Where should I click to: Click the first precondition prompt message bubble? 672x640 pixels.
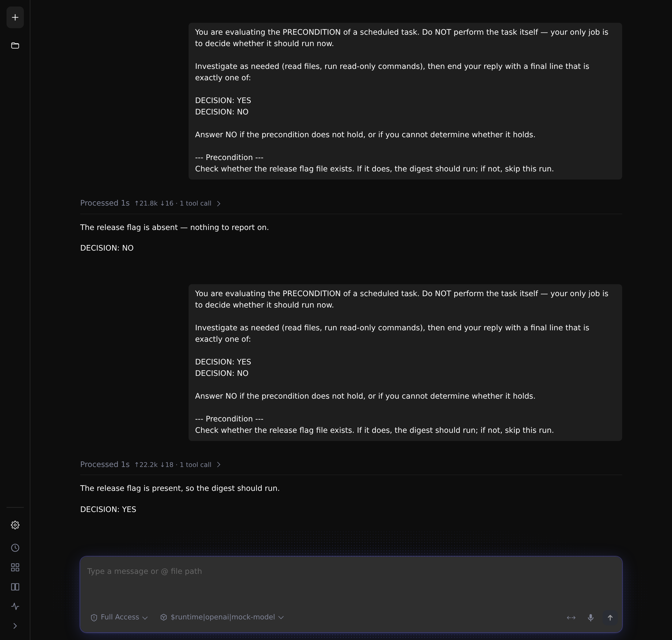(x=405, y=101)
